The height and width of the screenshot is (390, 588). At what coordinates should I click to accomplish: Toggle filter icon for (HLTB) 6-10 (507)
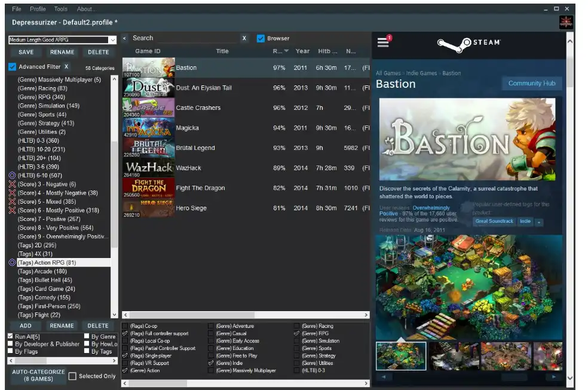[x=12, y=176]
